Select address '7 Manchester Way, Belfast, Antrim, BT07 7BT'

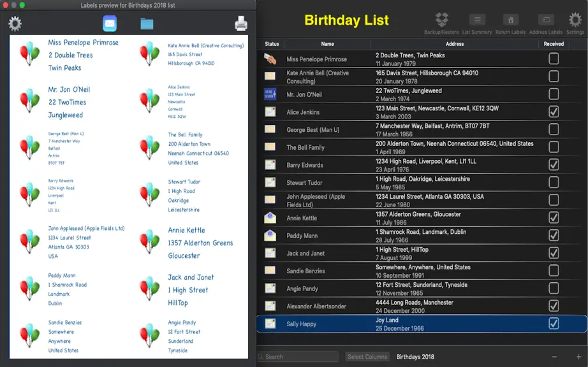(x=432, y=126)
